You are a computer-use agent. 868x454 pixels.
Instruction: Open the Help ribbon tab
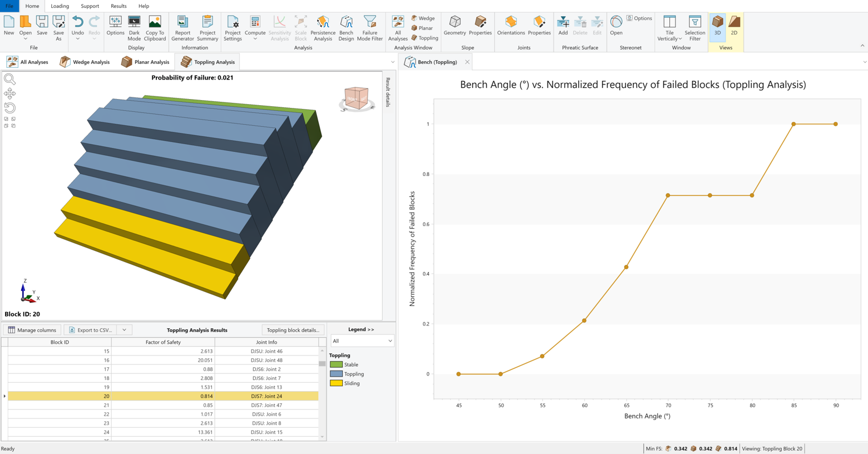point(144,6)
